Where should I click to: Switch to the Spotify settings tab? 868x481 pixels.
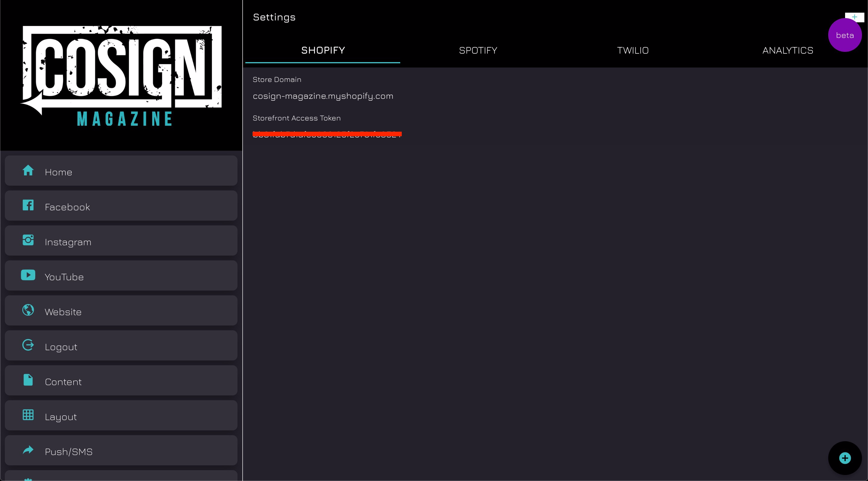pos(478,51)
